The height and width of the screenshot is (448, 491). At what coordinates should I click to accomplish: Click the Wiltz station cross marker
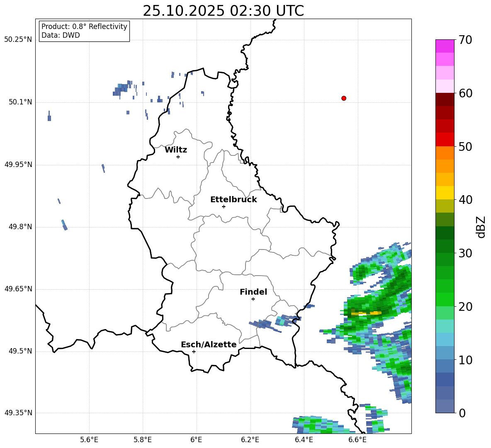point(178,157)
